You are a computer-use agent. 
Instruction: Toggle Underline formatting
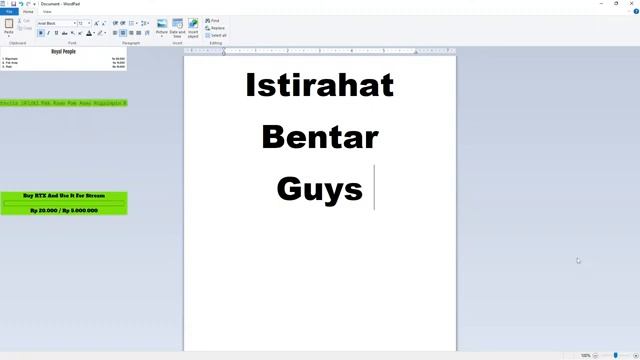coord(56,33)
